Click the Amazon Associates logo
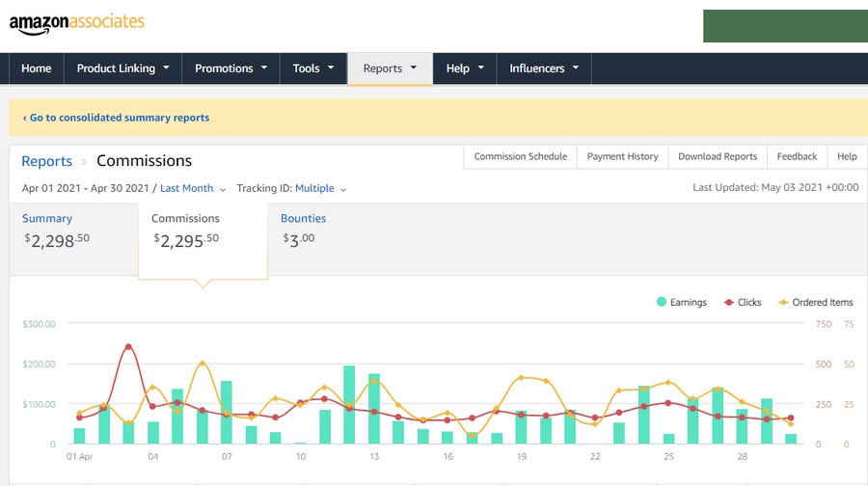Viewport: 868px width, 486px height. 77,23
